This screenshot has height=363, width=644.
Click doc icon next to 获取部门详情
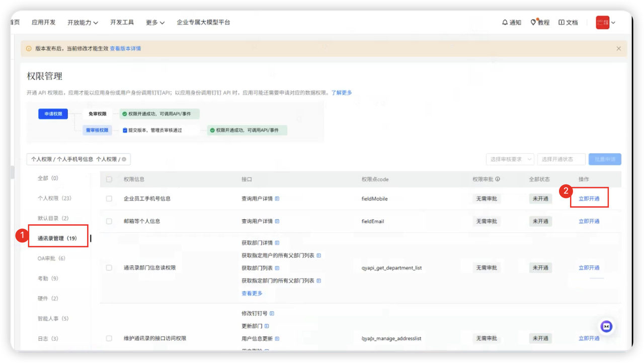[x=277, y=243]
